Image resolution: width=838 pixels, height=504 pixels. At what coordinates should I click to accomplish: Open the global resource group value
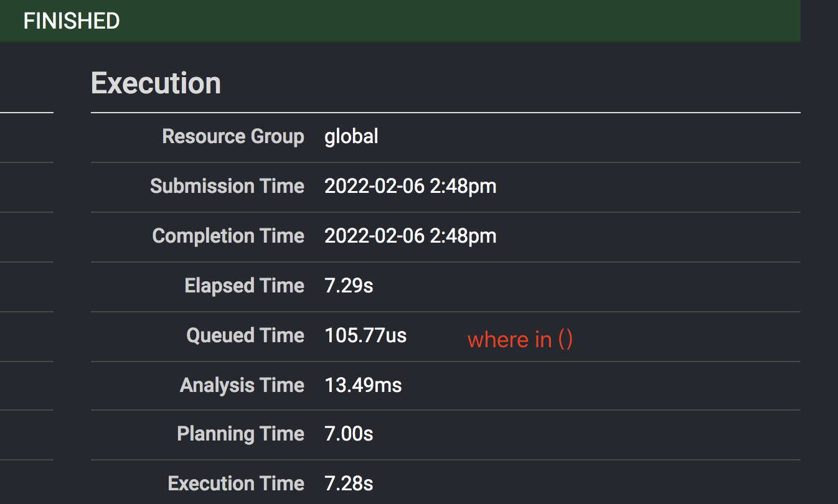tap(351, 136)
